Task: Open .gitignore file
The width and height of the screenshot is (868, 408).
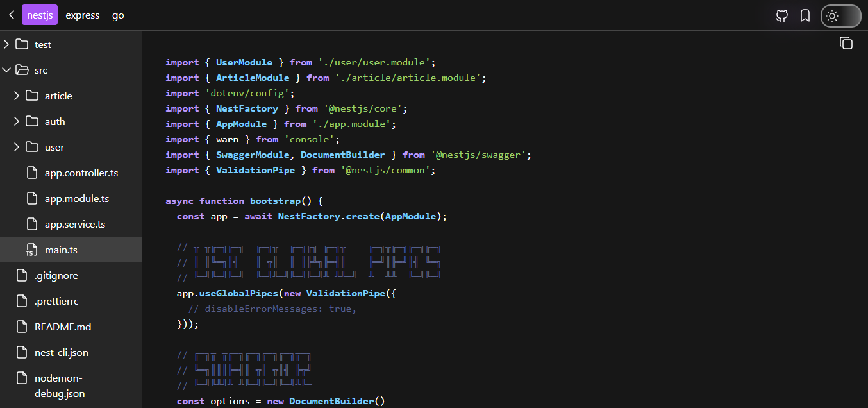Action: coord(56,275)
